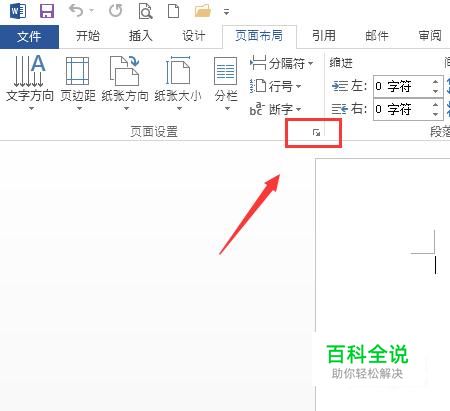
Task: Switch to the 开始 tab
Action: (x=88, y=36)
